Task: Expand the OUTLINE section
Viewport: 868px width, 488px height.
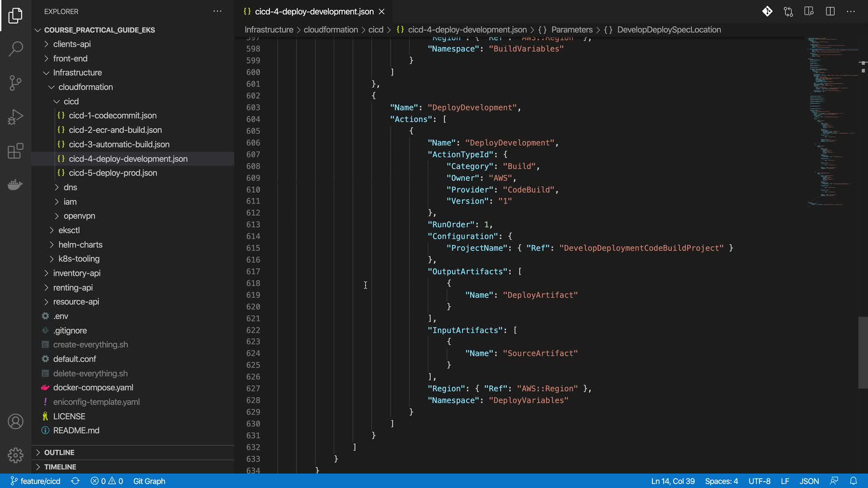Action: 59,452
